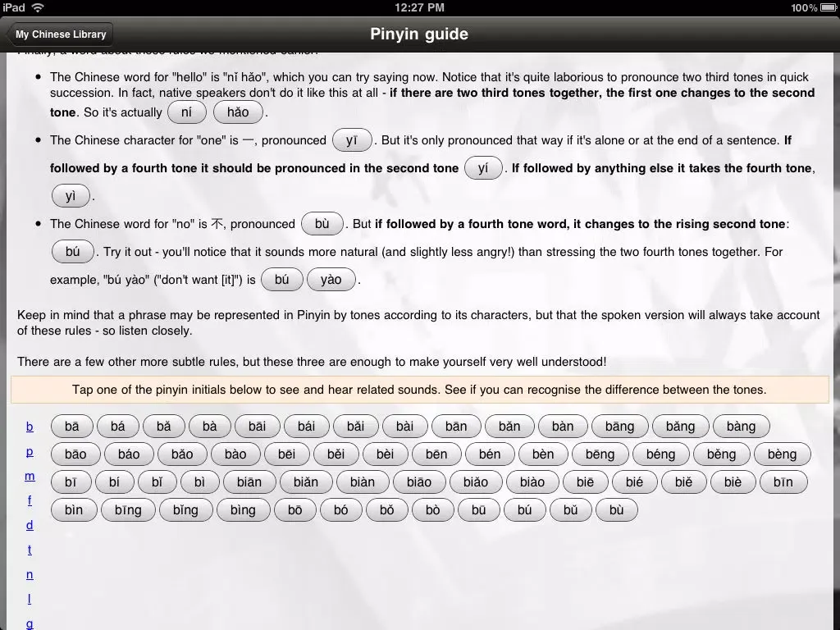Play the 'bāo' sound button
This screenshot has height=630, width=840.
[75, 454]
